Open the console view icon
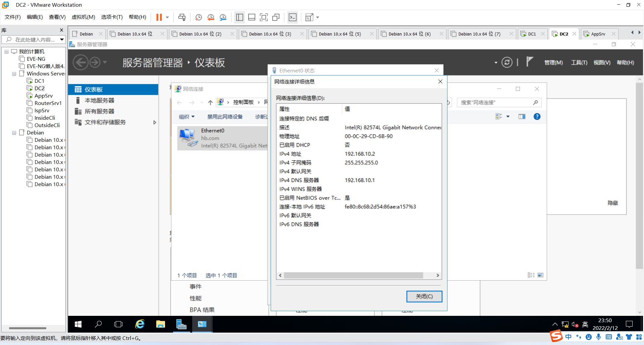Viewport: 644px width, 345px height. click(x=292, y=17)
